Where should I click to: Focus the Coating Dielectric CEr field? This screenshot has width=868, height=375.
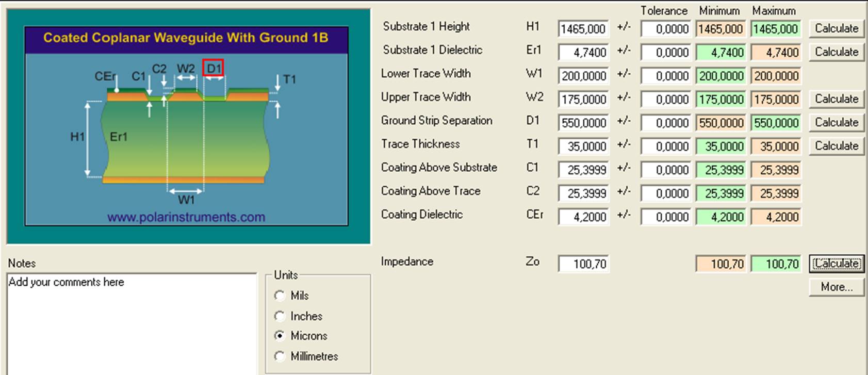click(583, 217)
